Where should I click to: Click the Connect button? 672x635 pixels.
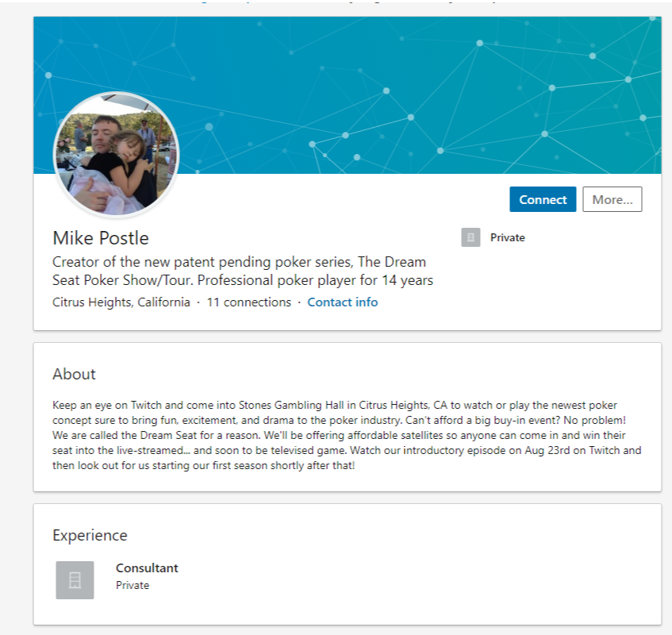coord(543,199)
